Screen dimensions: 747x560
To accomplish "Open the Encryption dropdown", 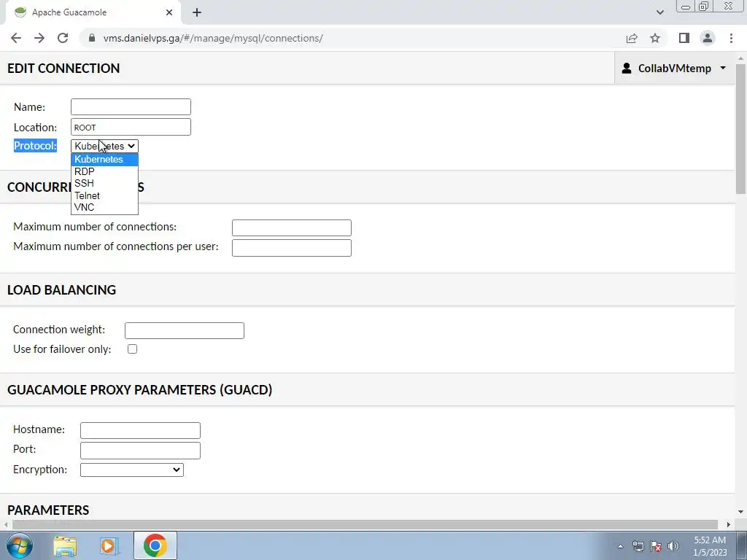I will tap(132, 470).
